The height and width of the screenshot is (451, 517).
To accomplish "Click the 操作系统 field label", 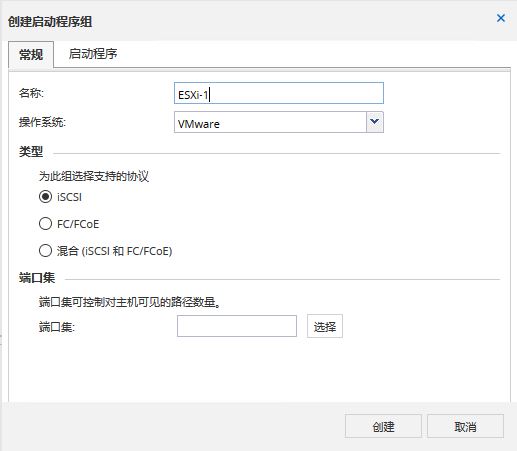I will point(42,122).
